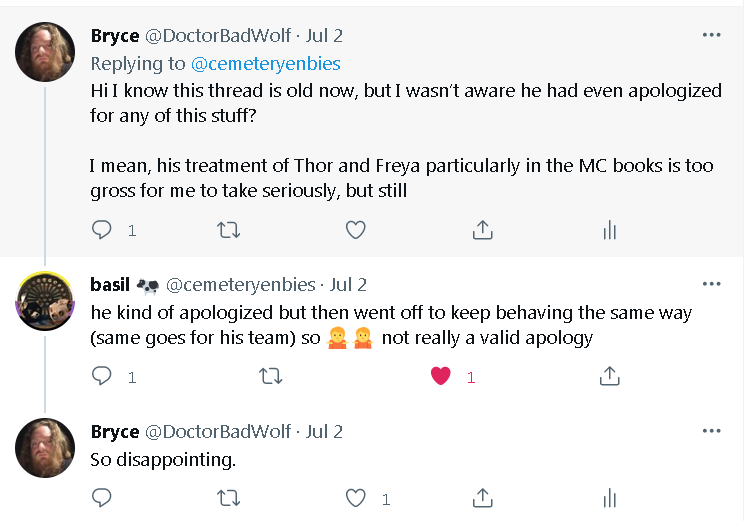This screenshot has width=747, height=521.
Task: Reply to the 'So disappointing.' tweet
Action: pos(102,497)
